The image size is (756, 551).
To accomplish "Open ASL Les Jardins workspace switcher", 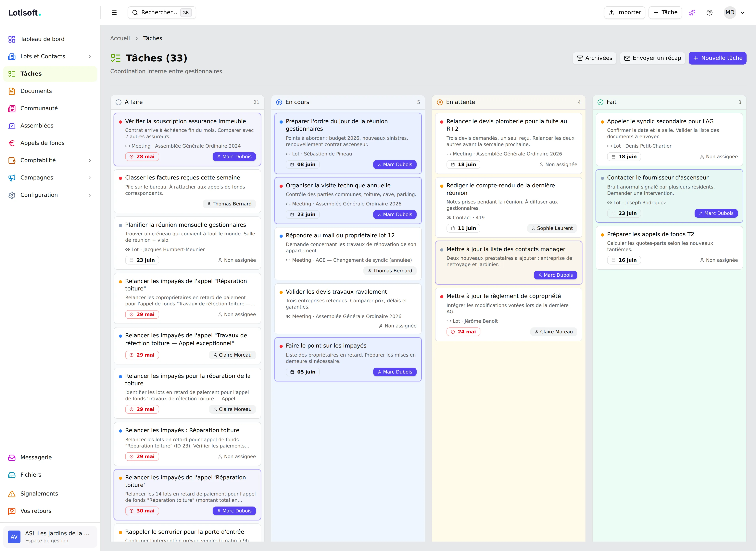I will tap(50, 537).
